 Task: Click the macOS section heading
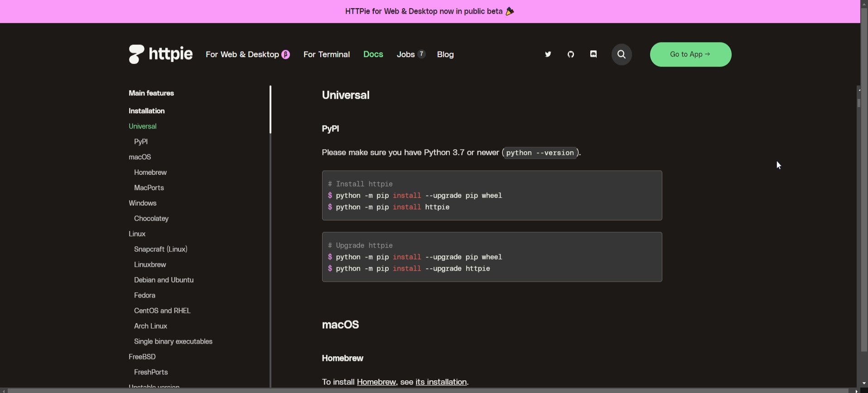coord(341,325)
